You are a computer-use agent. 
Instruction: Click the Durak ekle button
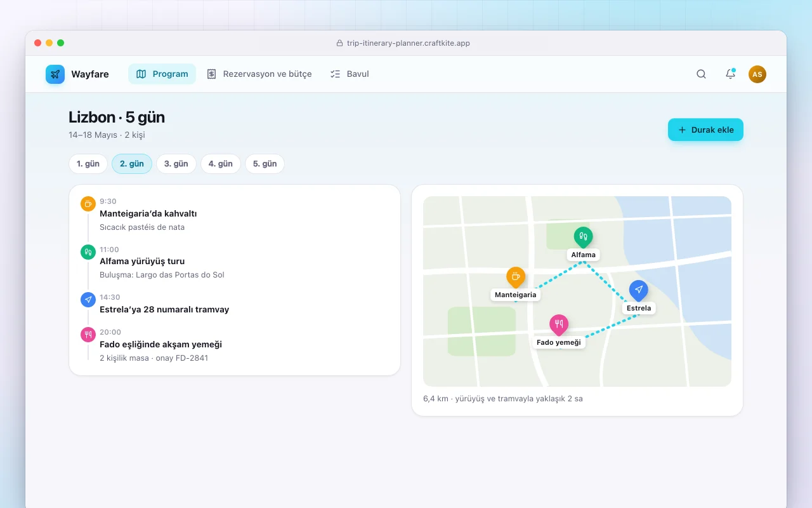tap(705, 130)
